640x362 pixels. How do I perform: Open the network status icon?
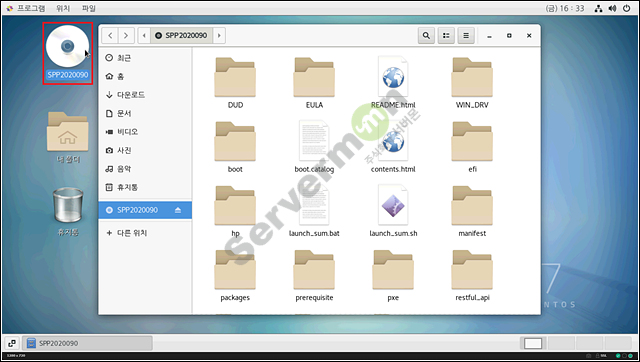click(598, 8)
